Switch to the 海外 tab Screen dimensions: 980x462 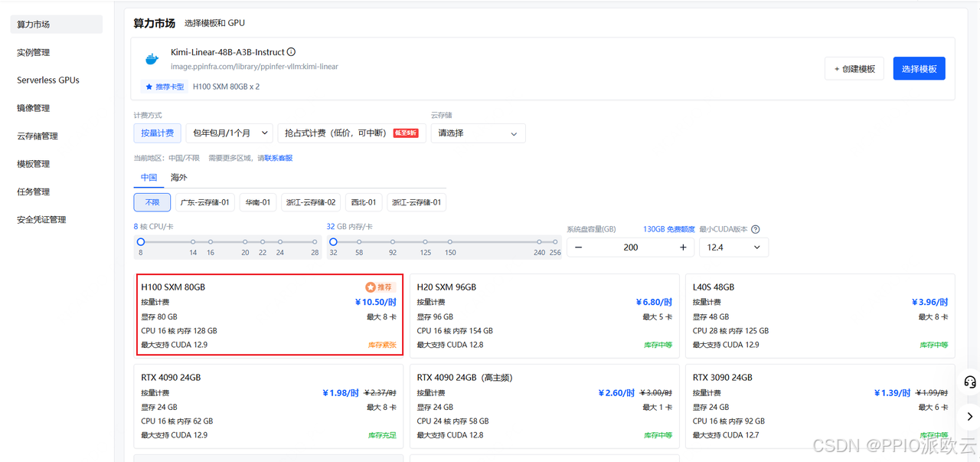[x=178, y=177]
